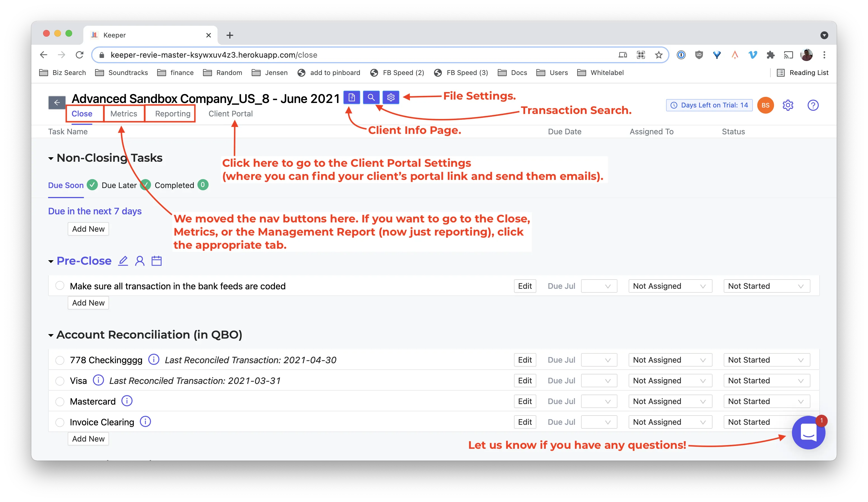The image size is (868, 502).
Task: Open Not Started dropdown for Mastercard
Action: (x=766, y=401)
